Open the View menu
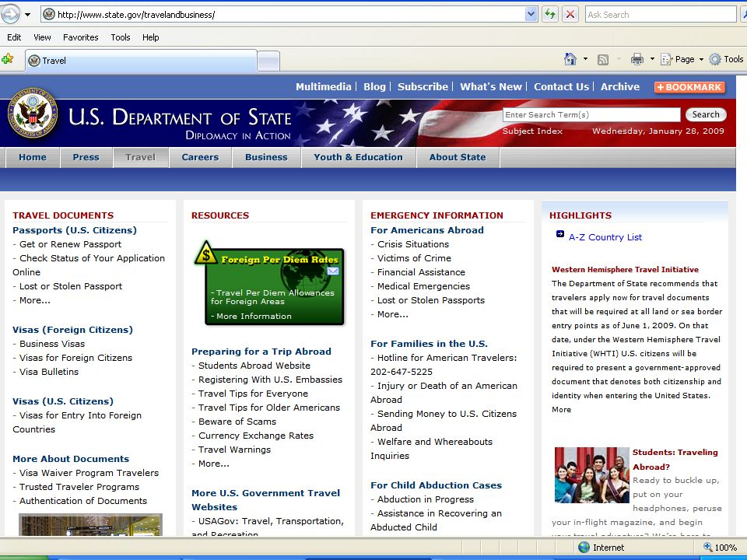Image resolution: width=747 pixels, height=560 pixels. [x=42, y=37]
